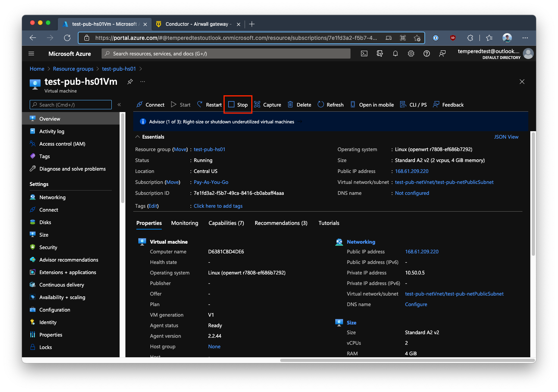Click the global search resources box
This screenshot has height=392, width=558.
pyautogui.click(x=226, y=53)
